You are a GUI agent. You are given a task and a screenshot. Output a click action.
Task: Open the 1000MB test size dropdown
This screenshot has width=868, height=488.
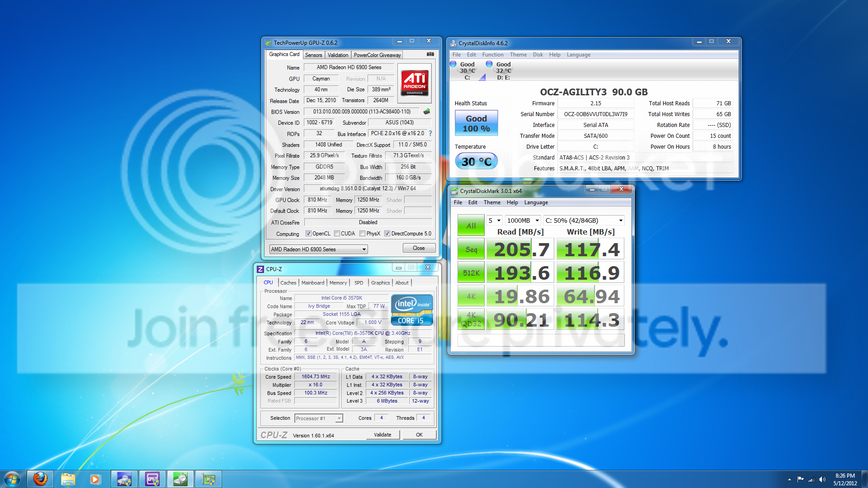pos(523,221)
